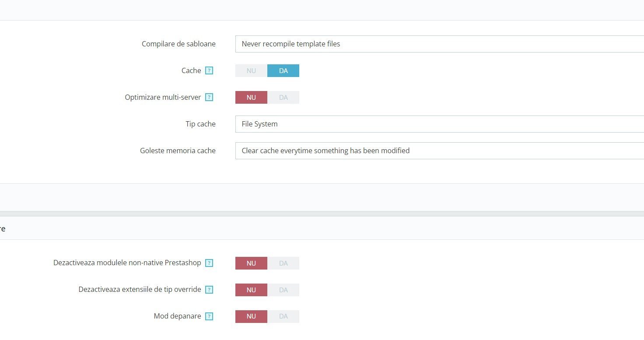Select NU for Dezactiveaza modulele non-native Prestashop

[251, 263]
